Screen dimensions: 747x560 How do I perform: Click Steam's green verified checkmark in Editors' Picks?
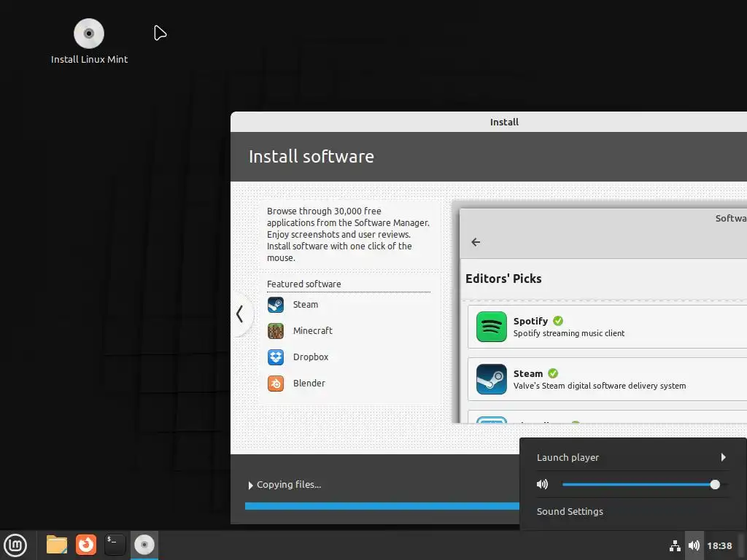point(553,373)
